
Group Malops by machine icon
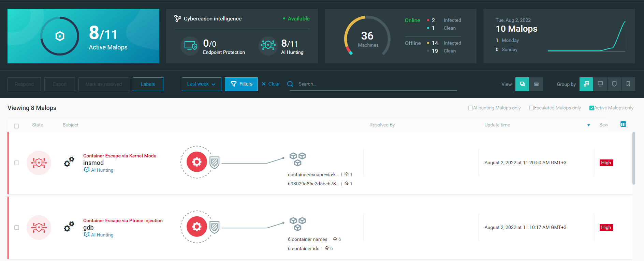(x=600, y=84)
